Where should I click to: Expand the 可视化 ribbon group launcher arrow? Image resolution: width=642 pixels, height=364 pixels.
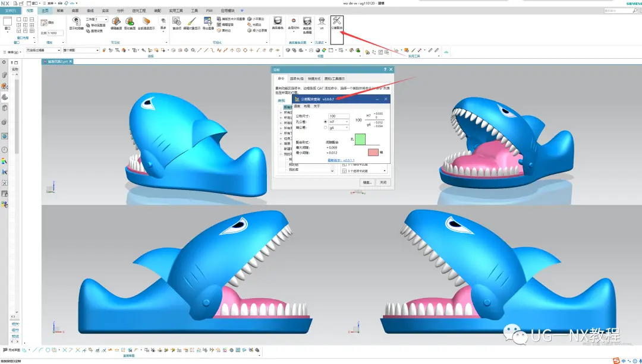click(266, 43)
